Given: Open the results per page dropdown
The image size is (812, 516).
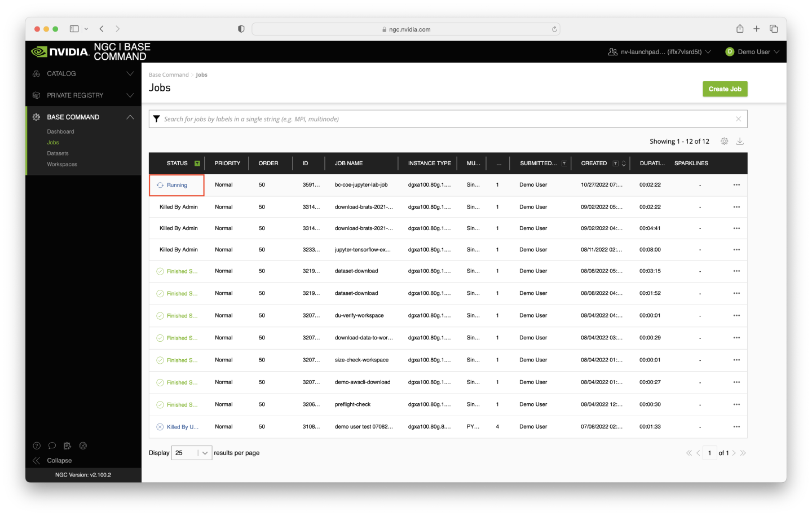Looking at the screenshot, I should pos(192,453).
